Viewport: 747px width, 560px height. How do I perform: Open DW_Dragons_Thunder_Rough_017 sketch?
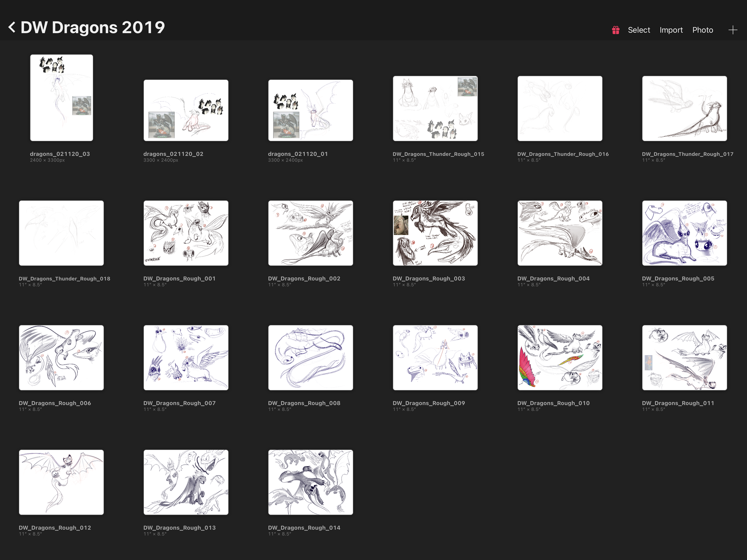(684, 108)
